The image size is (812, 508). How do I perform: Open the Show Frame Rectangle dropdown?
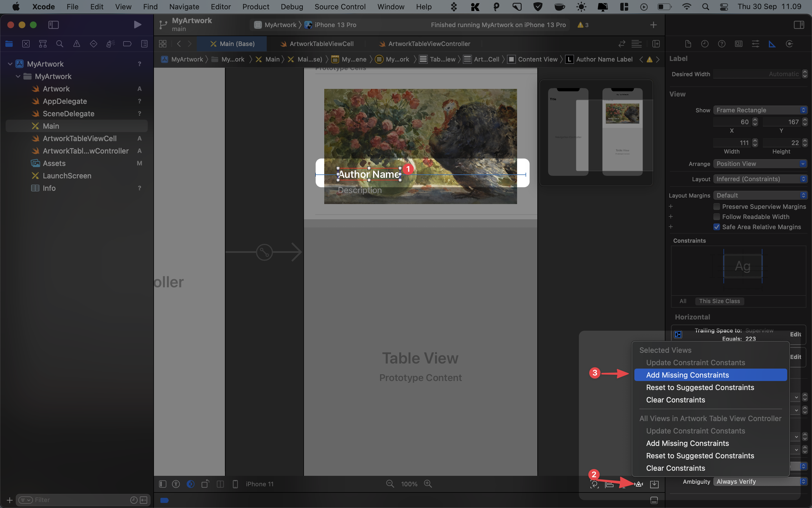tap(760, 110)
